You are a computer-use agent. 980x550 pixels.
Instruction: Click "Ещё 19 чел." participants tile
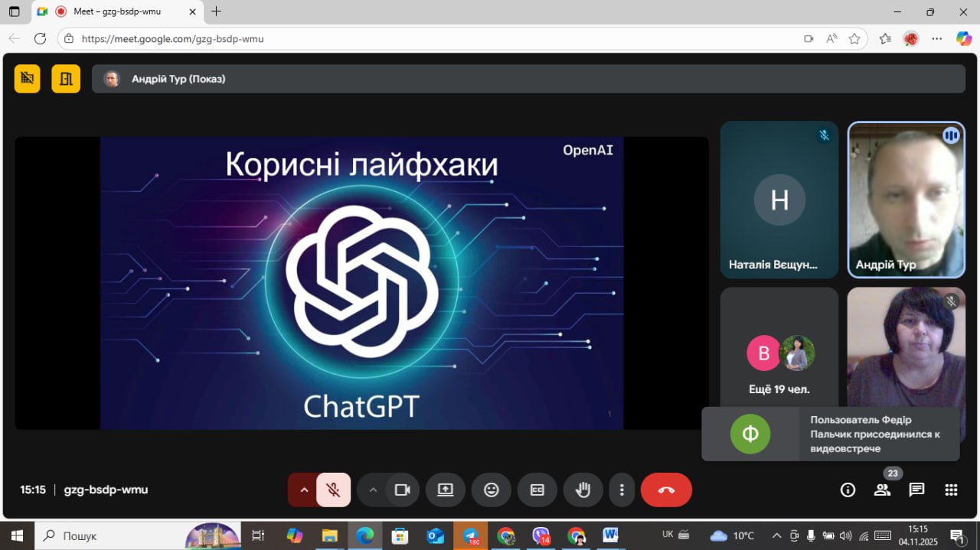(779, 363)
